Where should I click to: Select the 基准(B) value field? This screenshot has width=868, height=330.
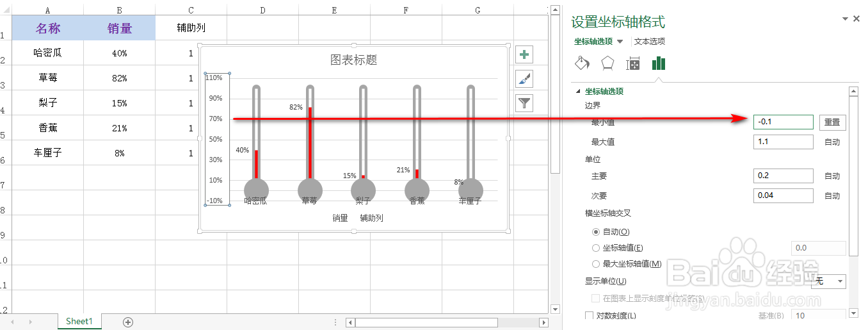(819, 315)
